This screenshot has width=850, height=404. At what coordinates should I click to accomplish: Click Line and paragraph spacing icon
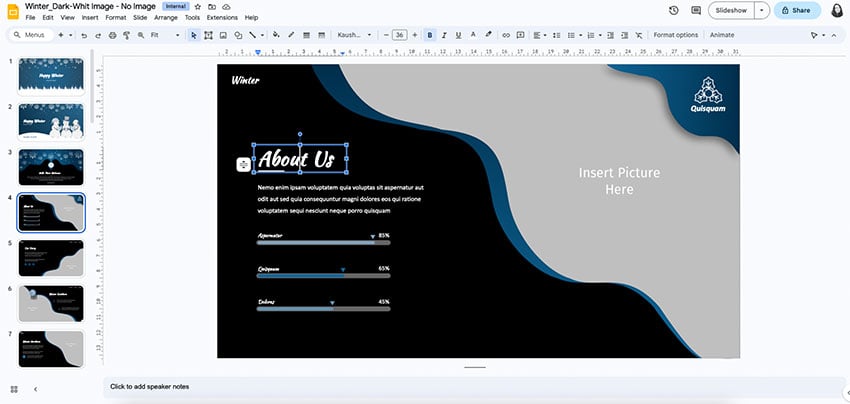coord(556,35)
